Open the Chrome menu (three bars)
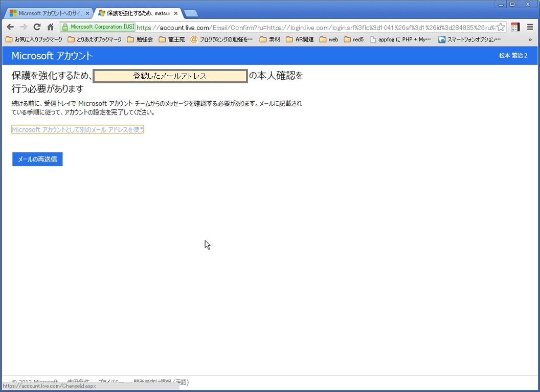 [530, 27]
